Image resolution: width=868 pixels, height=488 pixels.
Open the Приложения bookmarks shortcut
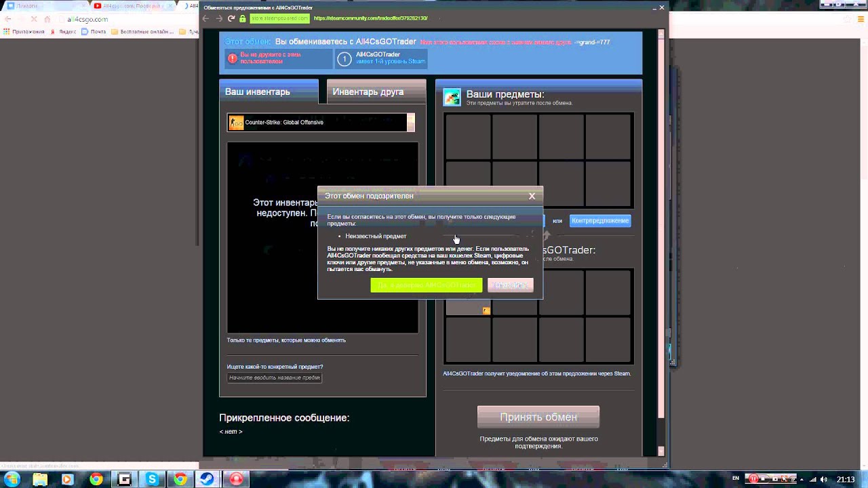(x=24, y=32)
